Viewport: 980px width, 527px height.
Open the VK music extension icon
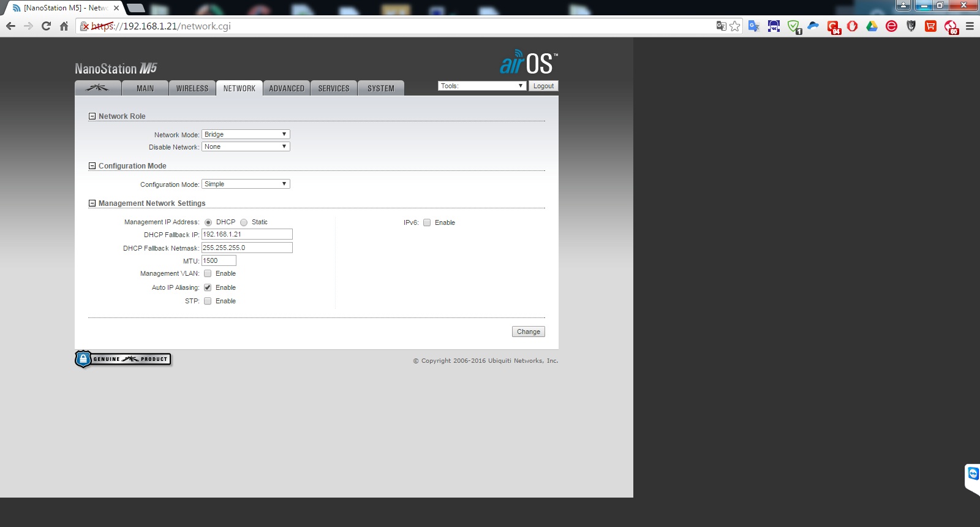click(x=774, y=26)
